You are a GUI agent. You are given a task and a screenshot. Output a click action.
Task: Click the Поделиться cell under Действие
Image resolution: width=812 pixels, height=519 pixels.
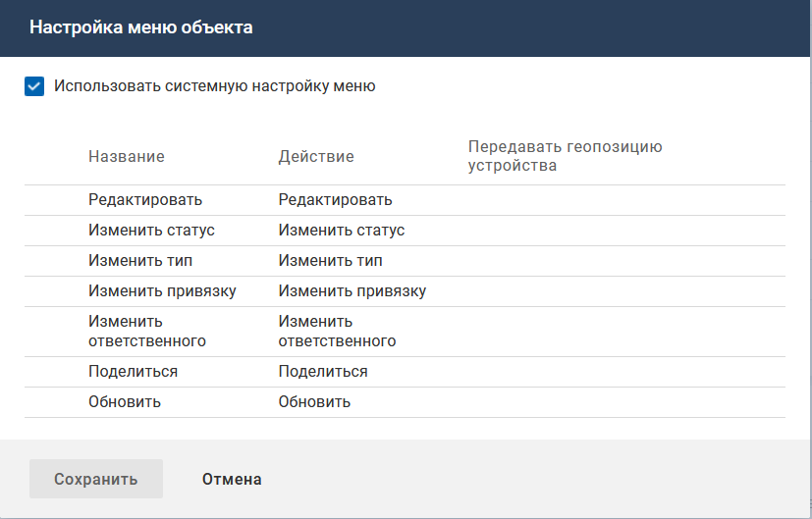click(x=323, y=372)
